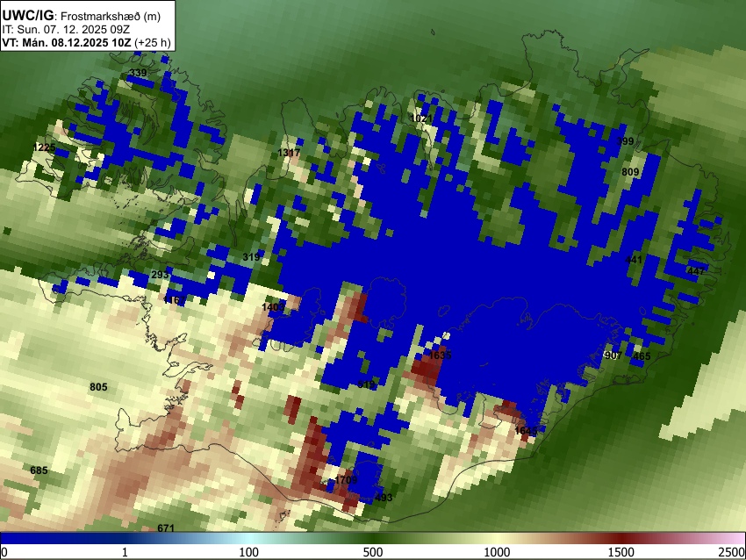This screenshot has height=560, width=746.
Task: Click the '1635' value on the map
Action: [x=440, y=355]
